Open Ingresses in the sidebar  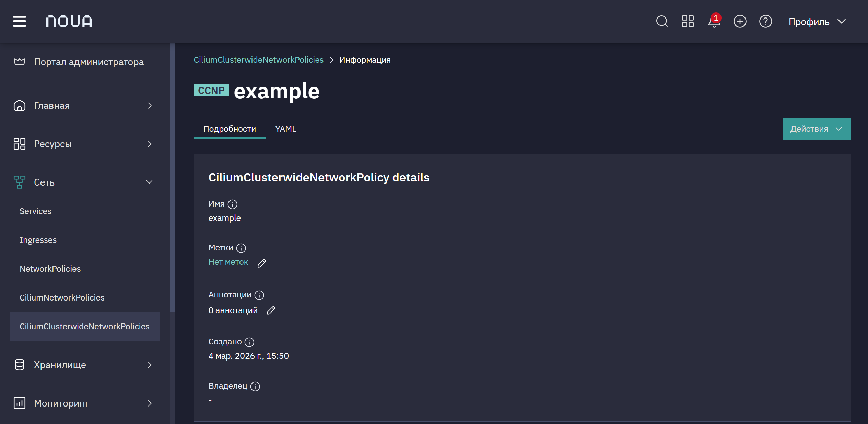tap(38, 240)
